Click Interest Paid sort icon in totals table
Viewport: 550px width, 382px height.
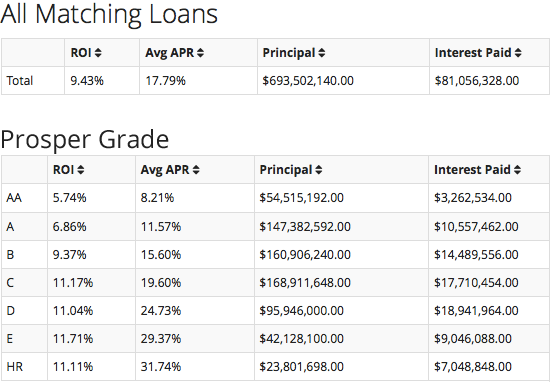(x=518, y=53)
